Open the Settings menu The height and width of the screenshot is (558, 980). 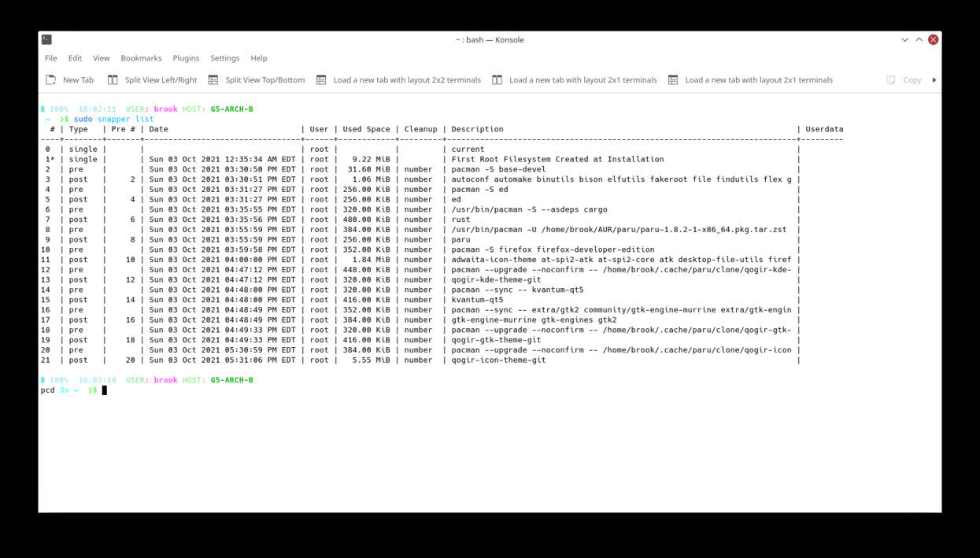pos(224,57)
